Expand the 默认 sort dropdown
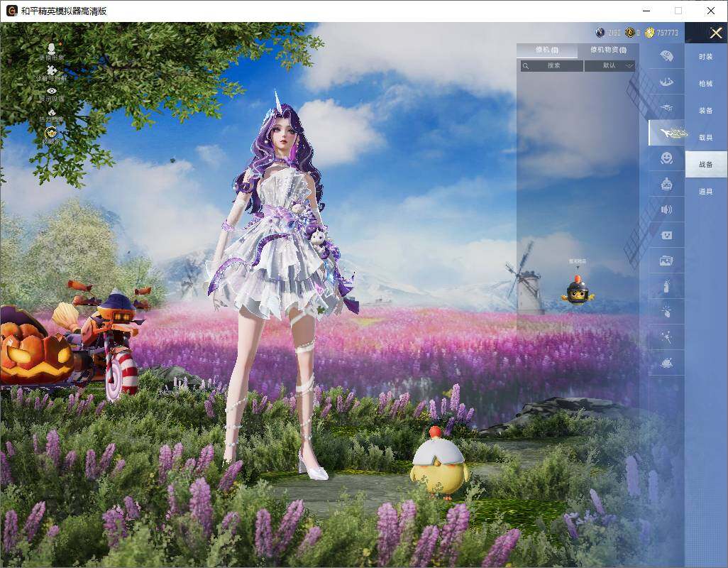This screenshot has height=568, width=728. pos(610,65)
